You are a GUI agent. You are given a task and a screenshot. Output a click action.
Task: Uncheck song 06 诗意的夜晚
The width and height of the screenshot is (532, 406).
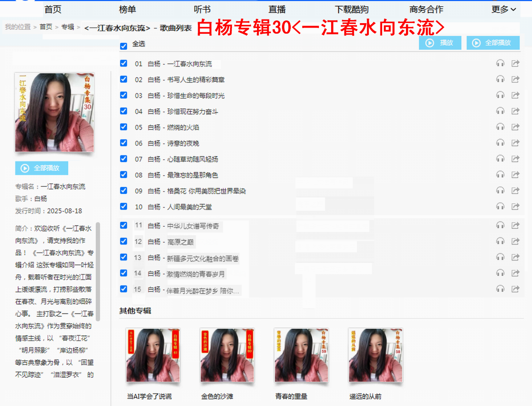(124, 143)
